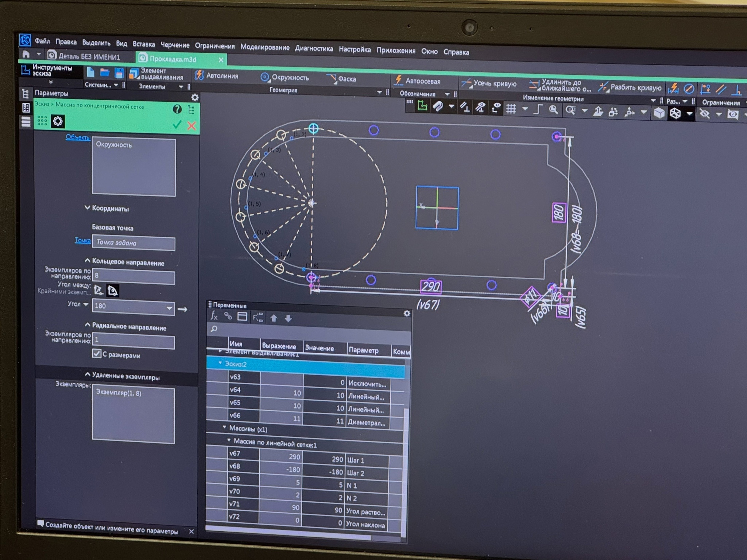Open the Угол value dropdown
This screenshot has width=747, height=560.
tap(169, 308)
